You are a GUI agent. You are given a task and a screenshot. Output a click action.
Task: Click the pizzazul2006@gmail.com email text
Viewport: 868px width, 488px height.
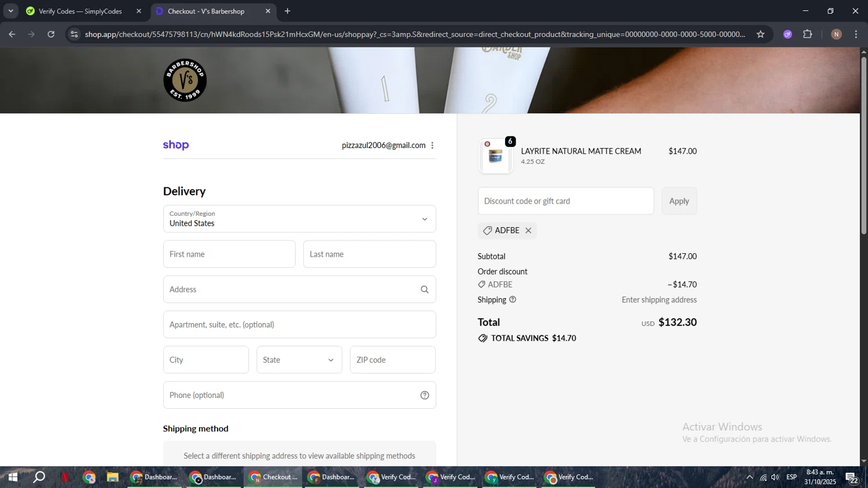[x=384, y=145]
